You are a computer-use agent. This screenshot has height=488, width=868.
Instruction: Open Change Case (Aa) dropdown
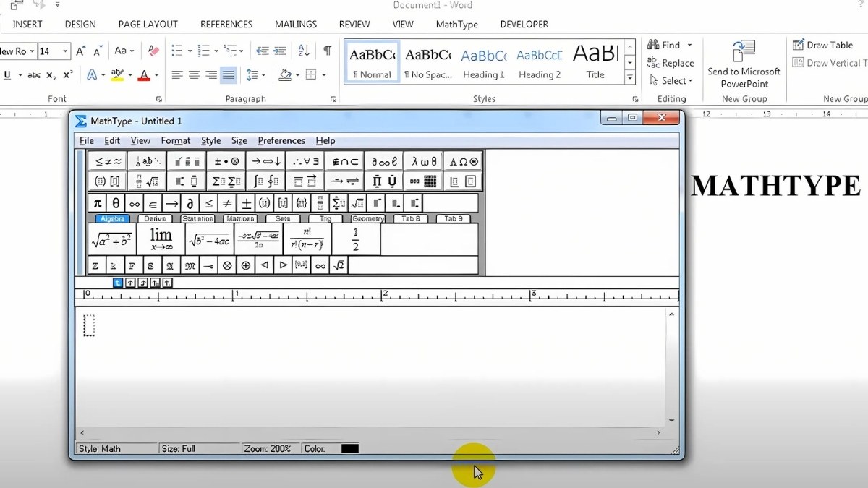point(124,51)
